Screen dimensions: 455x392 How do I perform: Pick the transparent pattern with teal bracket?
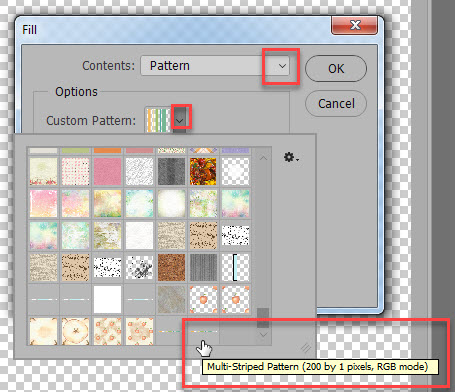(235, 267)
